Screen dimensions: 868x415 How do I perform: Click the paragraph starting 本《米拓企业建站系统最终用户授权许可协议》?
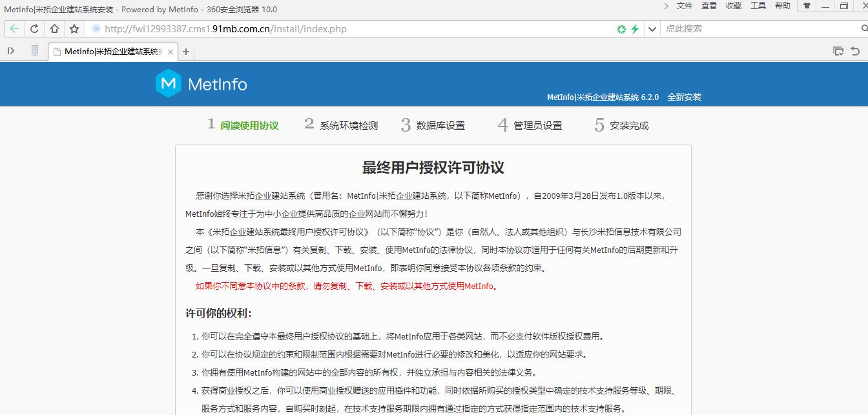pyautogui.click(x=433, y=250)
